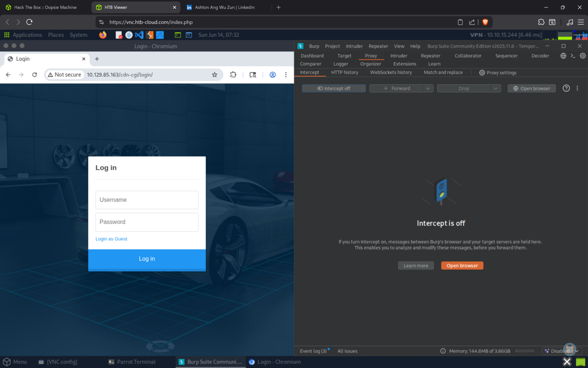Open Burp Proxy help question mark
Screen dimensions: 588x368
pyautogui.click(x=566, y=88)
